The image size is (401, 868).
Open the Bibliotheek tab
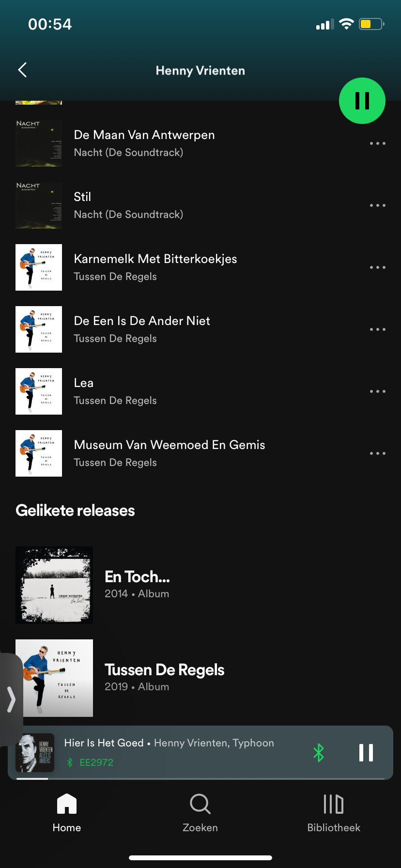[x=334, y=813]
